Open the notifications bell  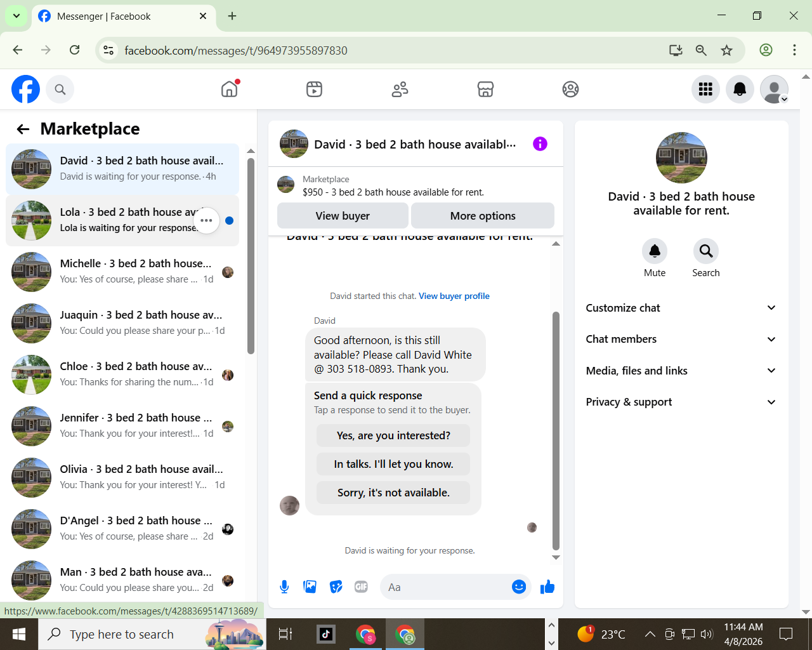[740, 90]
